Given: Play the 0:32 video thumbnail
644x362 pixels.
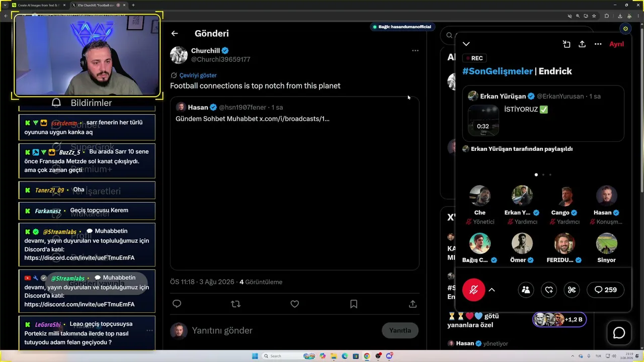Looking at the screenshot, I should pyautogui.click(x=483, y=121).
